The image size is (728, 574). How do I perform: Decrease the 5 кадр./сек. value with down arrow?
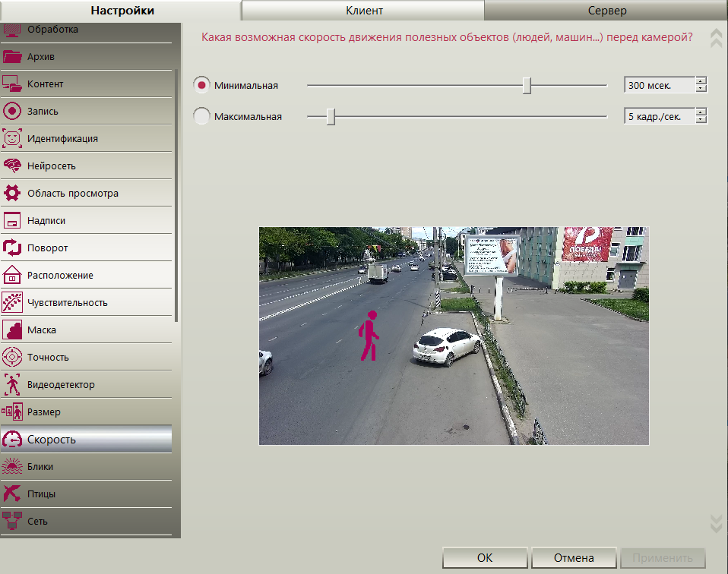tap(701, 119)
